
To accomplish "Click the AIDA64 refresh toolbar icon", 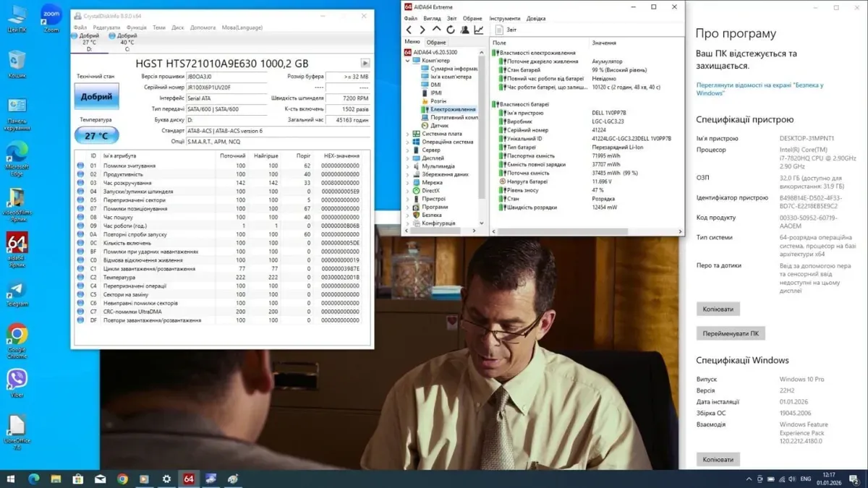I will tap(451, 30).
